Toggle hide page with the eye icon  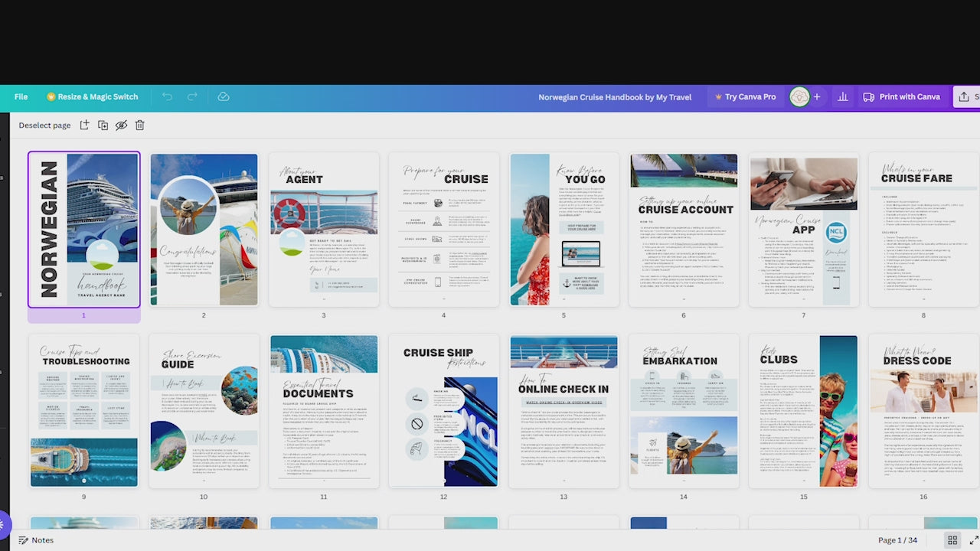click(x=121, y=125)
